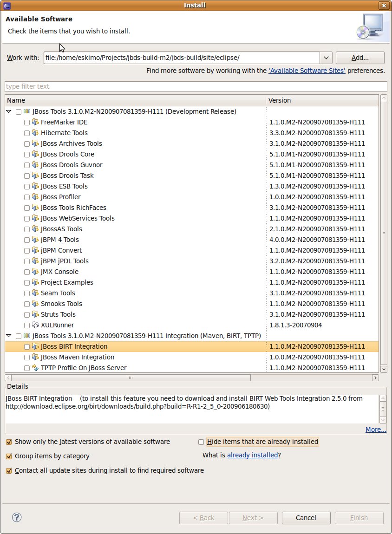Click the type filter text field

pos(196,86)
